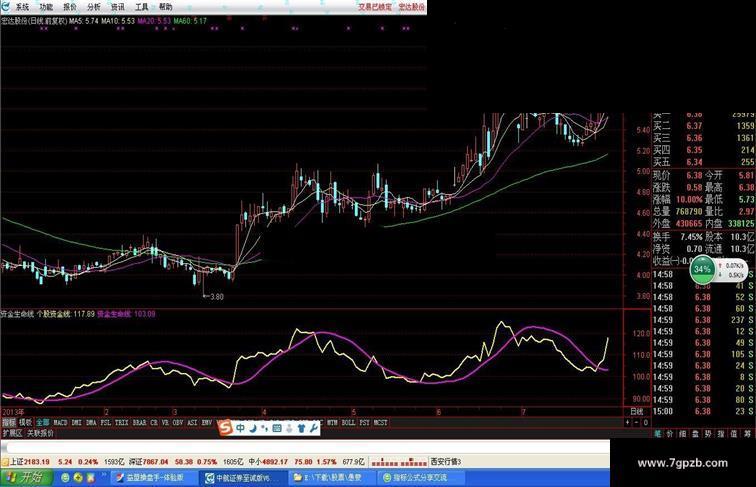
Task: Click the minus zoom button under 日线
Action: [636, 422]
